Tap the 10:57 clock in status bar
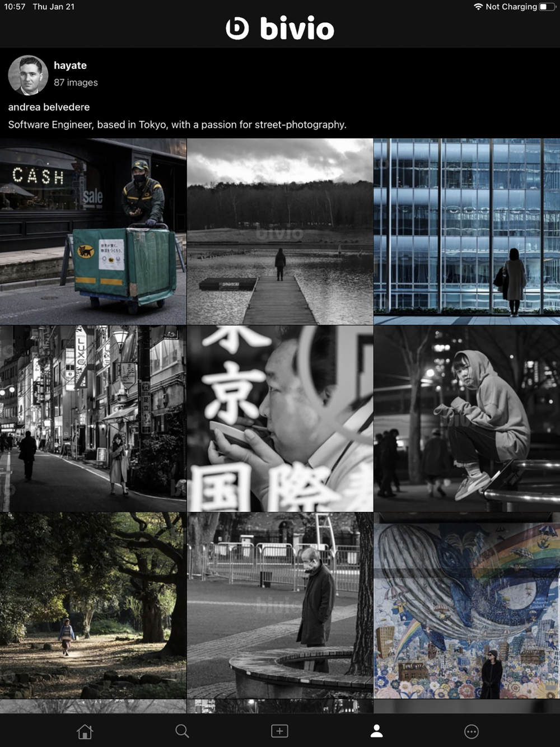The image size is (560, 747). coord(15,7)
